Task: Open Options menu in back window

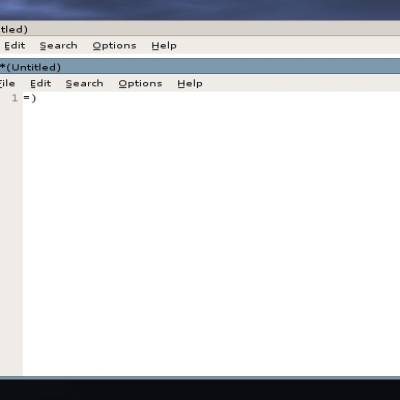Action: click(x=114, y=45)
